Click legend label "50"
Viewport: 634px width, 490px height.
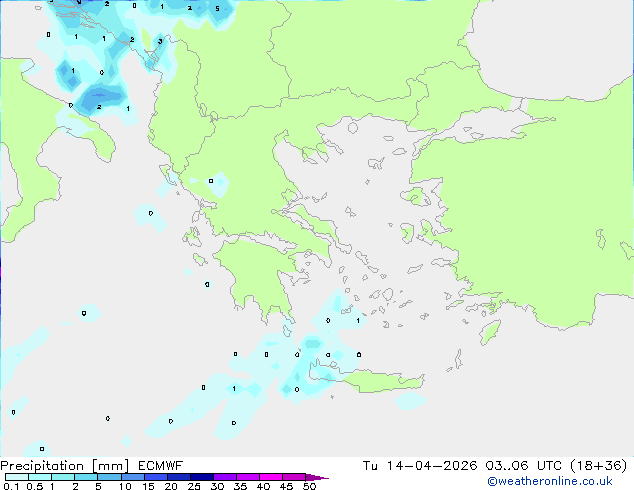click(309, 486)
